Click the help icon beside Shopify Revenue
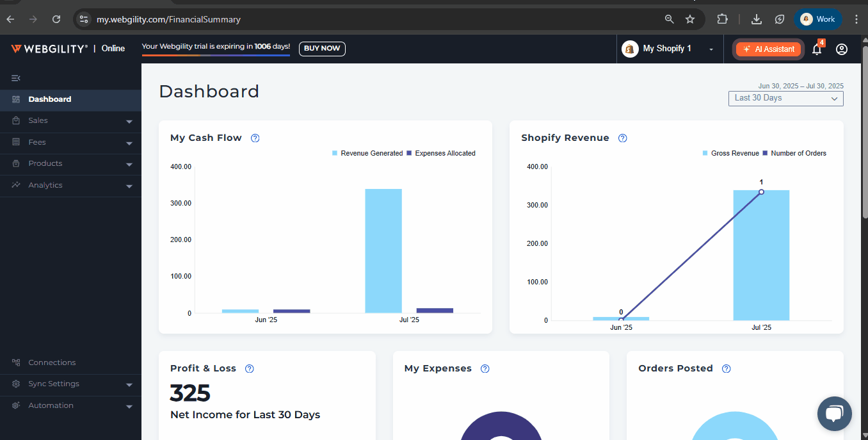Viewport: 868px width, 440px height. 623,138
